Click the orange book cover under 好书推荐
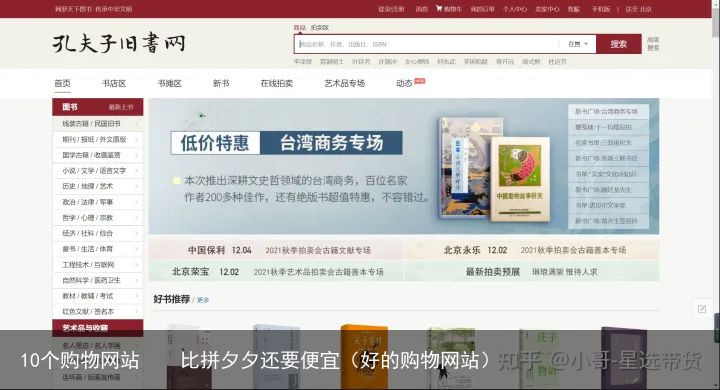Screen dimensions: 720x390 click(x=364, y=356)
